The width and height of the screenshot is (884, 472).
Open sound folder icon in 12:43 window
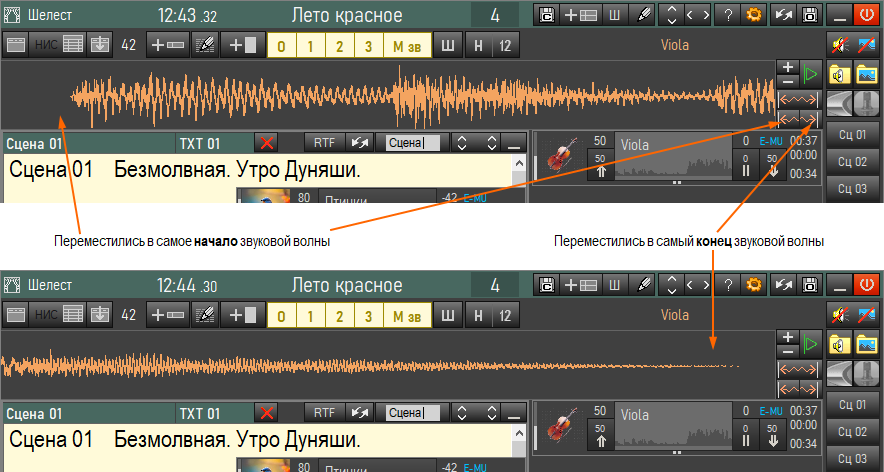pos(841,73)
